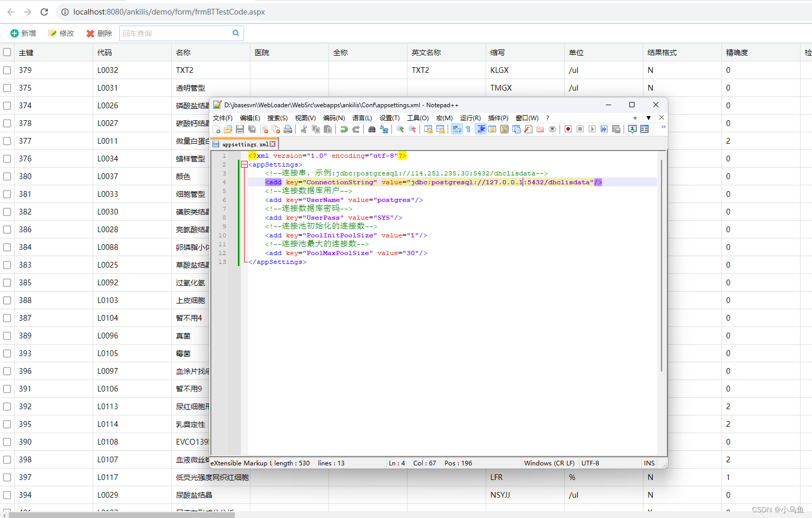Check the checkbox for row 375
The height and width of the screenshot is (518, 812).
tap(7, 87)
